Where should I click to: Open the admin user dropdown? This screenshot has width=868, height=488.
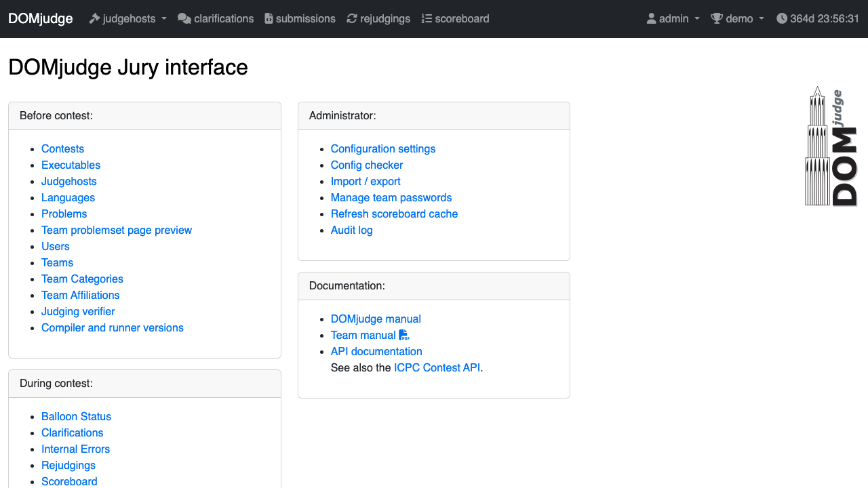673,19
